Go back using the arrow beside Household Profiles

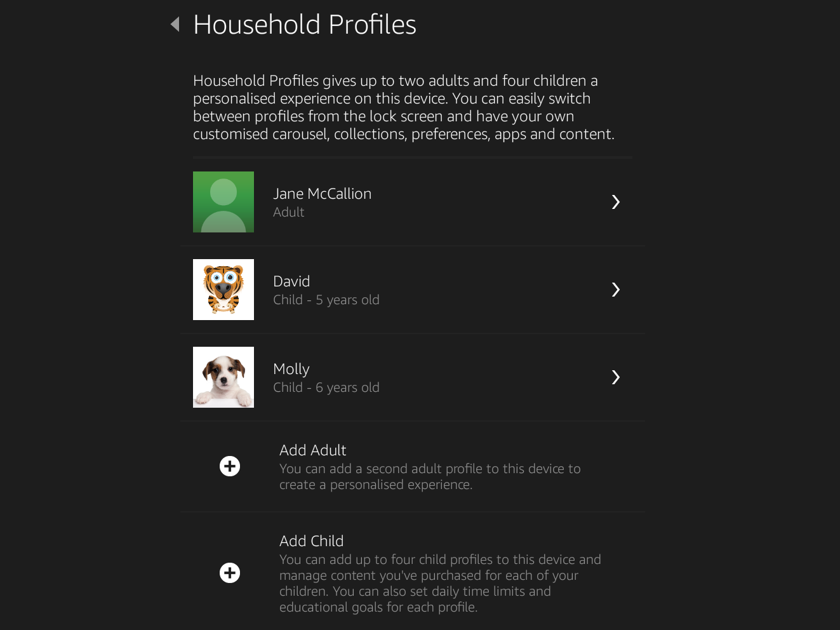tap(175, 25)
